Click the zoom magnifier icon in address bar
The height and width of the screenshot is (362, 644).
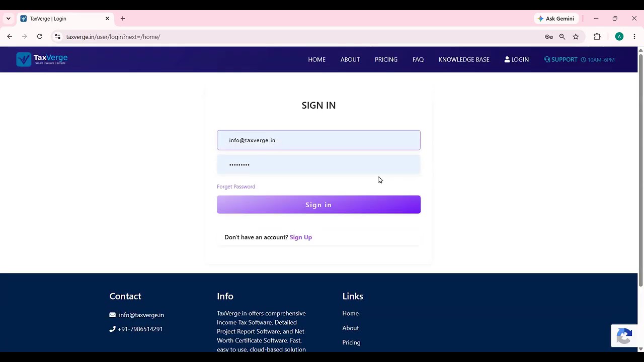point(562,37)
